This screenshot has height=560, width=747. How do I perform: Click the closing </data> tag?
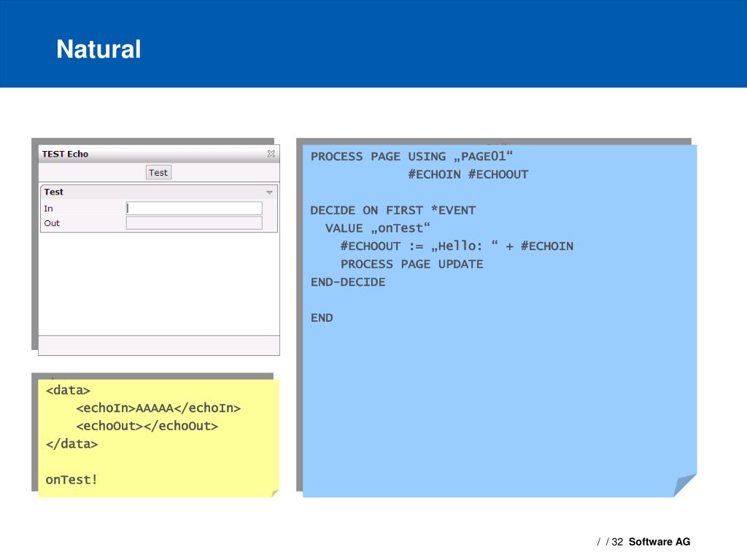click(x=71, y=444)
